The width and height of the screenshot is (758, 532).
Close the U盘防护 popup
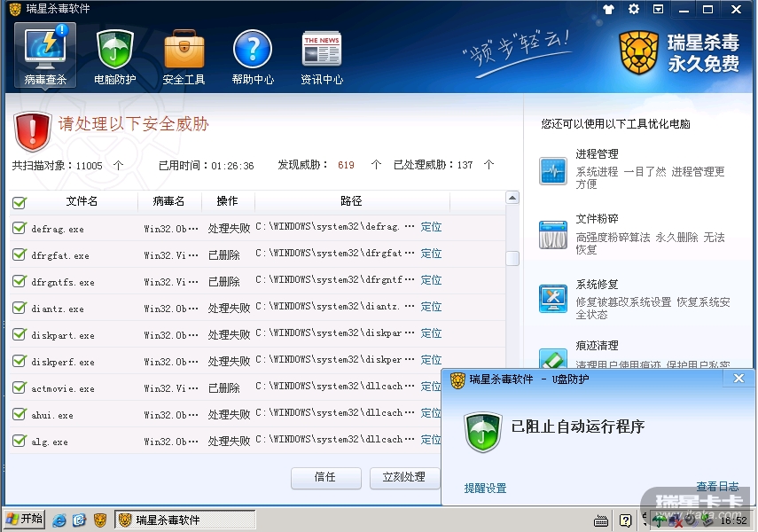click(x=738, y=379)
